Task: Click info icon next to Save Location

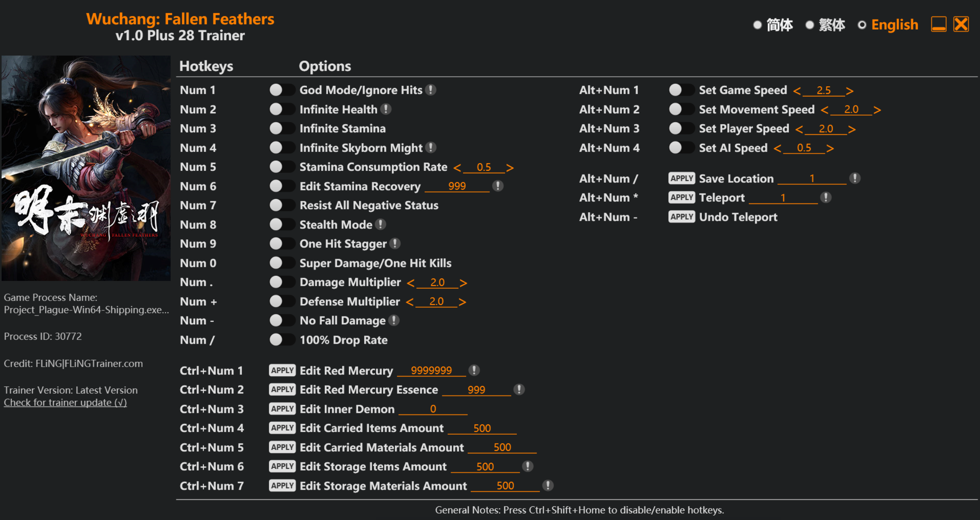Action: pyautogui.click(x=855, y=178)
